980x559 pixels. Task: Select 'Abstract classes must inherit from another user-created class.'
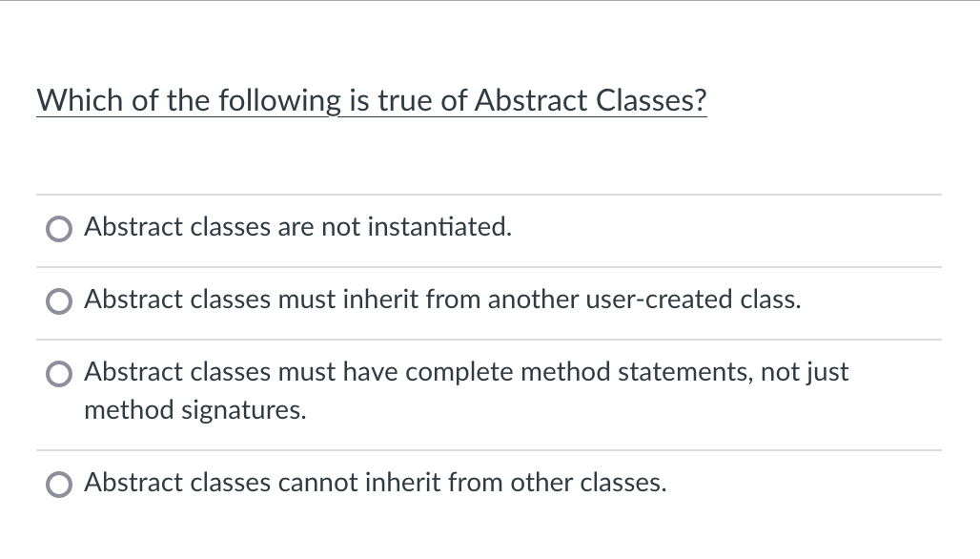(59, 301)
